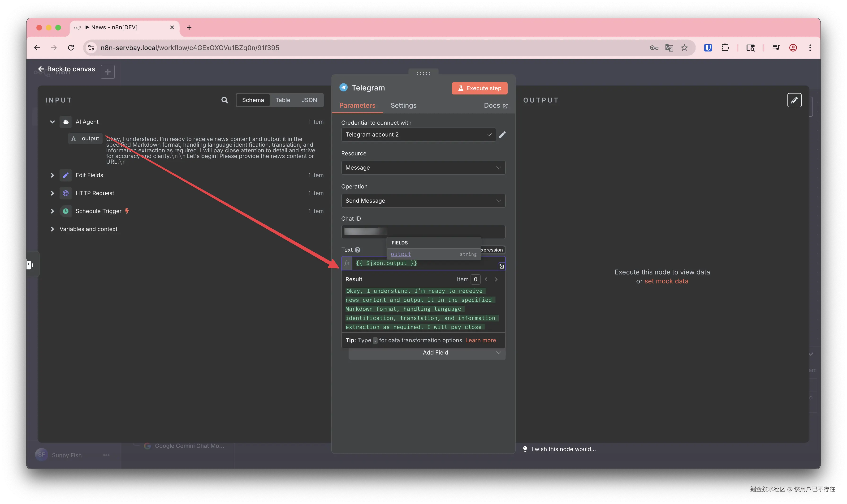Click the Text field help question icon
Image resolution: width=847 pixels, height=504 pixels.
[357, 250]
